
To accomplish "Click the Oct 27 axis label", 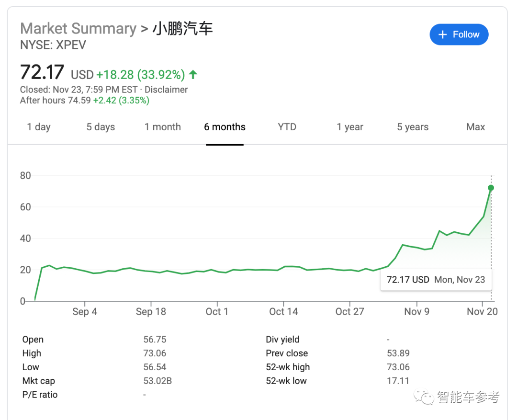I will coord(350,312).
